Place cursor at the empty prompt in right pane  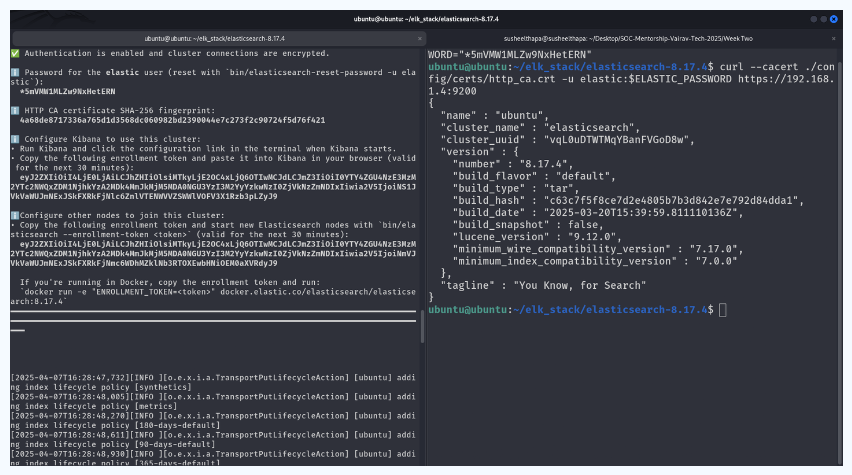pos(723,310)
